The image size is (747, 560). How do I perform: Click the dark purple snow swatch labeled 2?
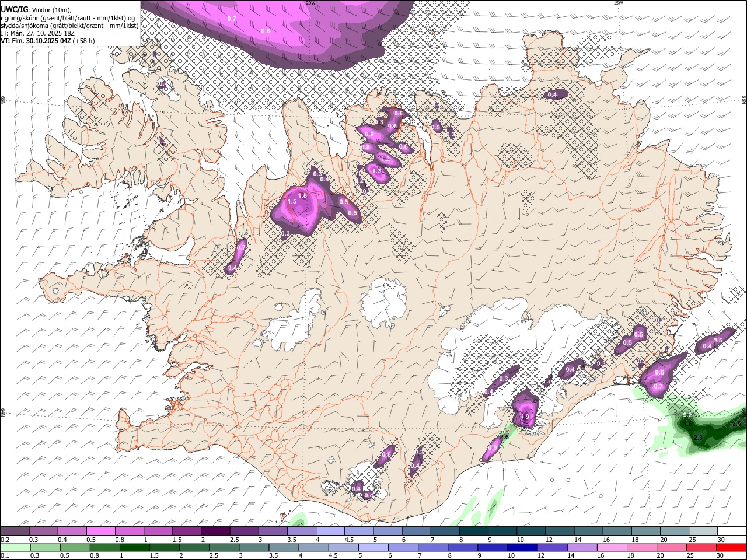point(215,531)
